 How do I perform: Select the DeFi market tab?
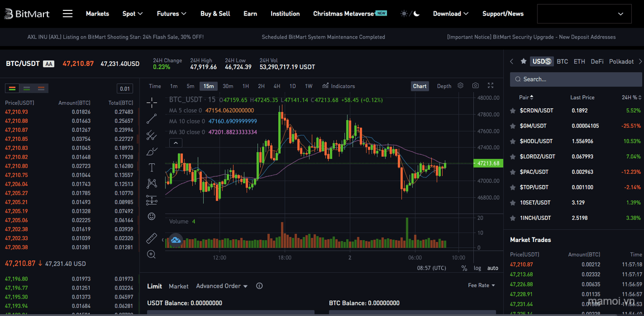point(597,62)
